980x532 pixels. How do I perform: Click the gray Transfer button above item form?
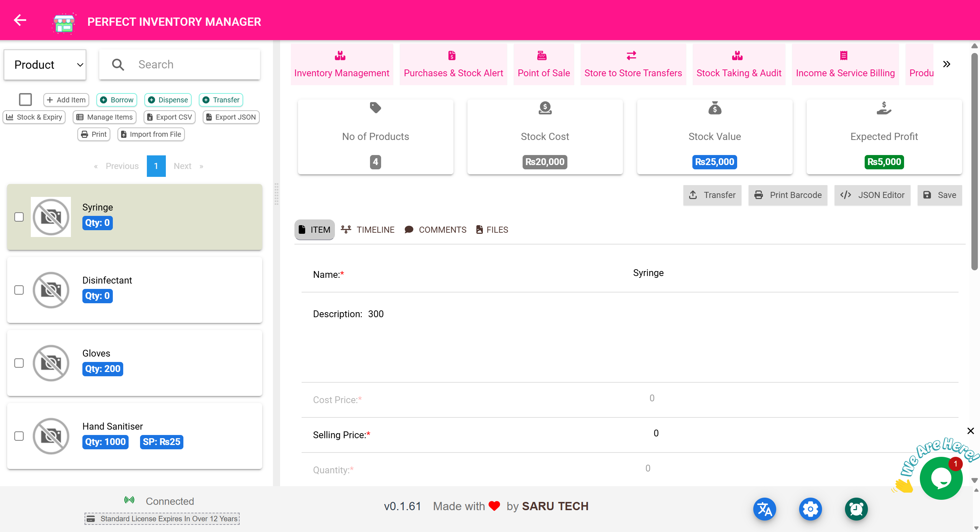(x=712, y=195)
